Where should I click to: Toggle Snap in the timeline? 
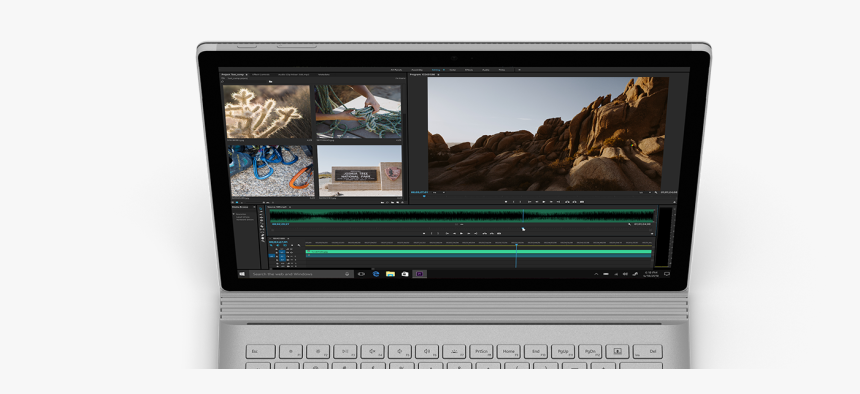coord(278,245)
